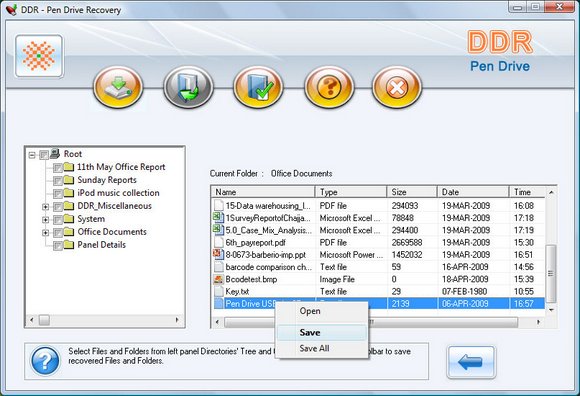
Task: Enable the Panel Details folder checkbox
Action: pos(58,246)
